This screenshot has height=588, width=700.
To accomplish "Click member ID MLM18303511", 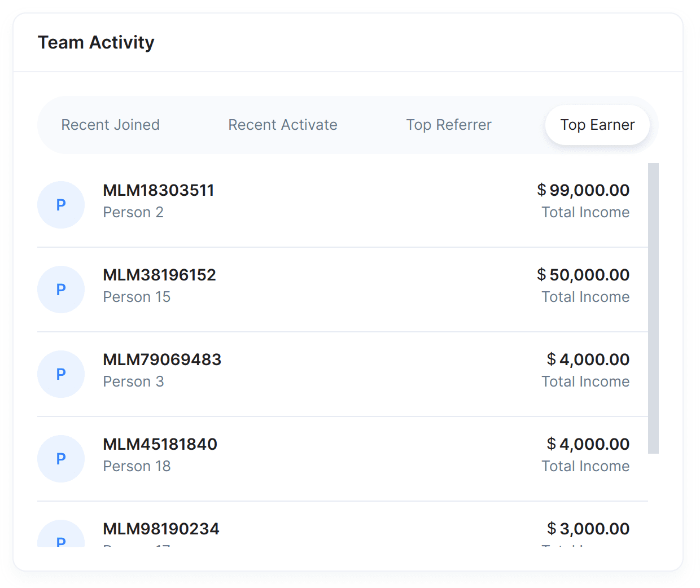I will pyautogui.click(x=159, y=190).
